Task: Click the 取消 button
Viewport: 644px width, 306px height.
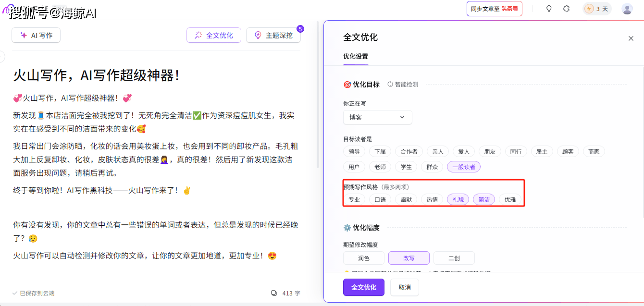Action: 405,287
